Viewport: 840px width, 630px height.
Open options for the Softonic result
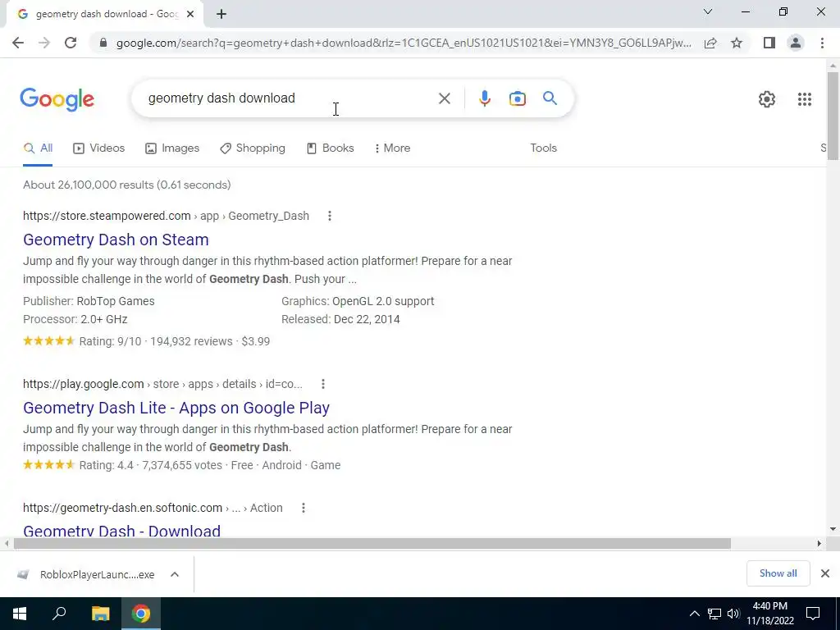pyautogui.click(x=304, y=508)
